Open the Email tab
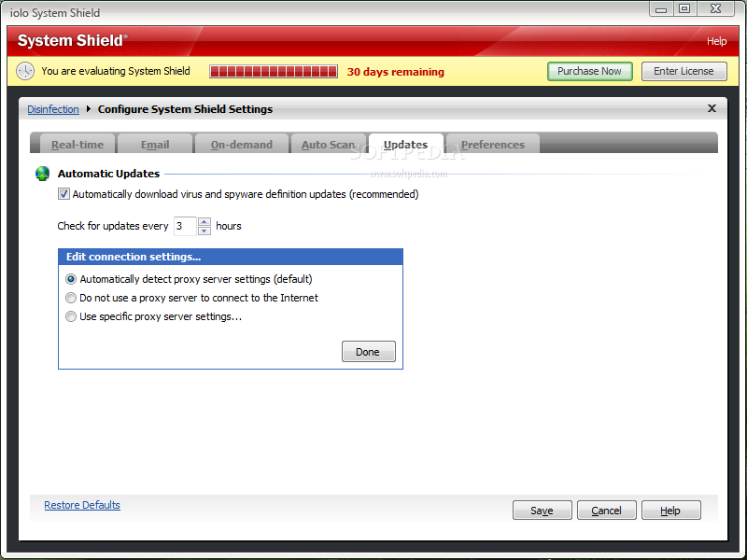 155,145
